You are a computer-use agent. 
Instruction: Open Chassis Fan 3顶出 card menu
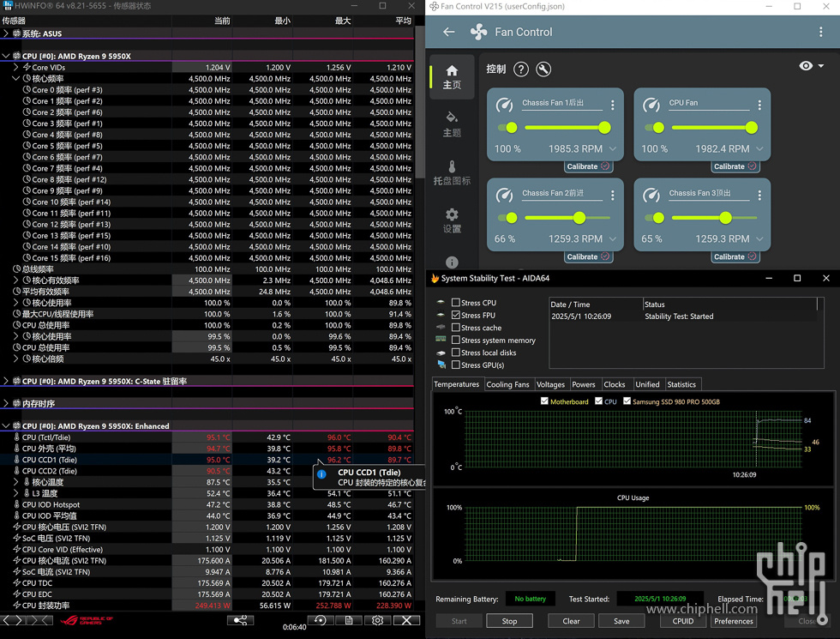click(x=759, y=196)
